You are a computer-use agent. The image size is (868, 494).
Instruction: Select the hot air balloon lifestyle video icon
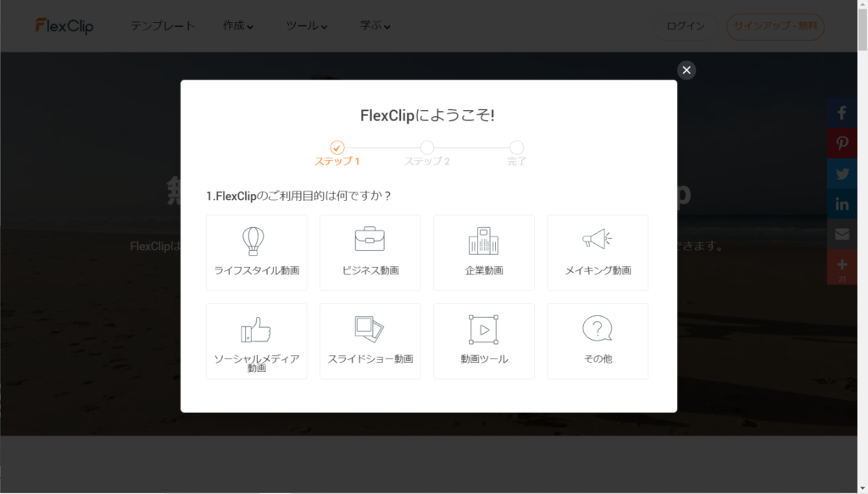click(x=253, y=241)
